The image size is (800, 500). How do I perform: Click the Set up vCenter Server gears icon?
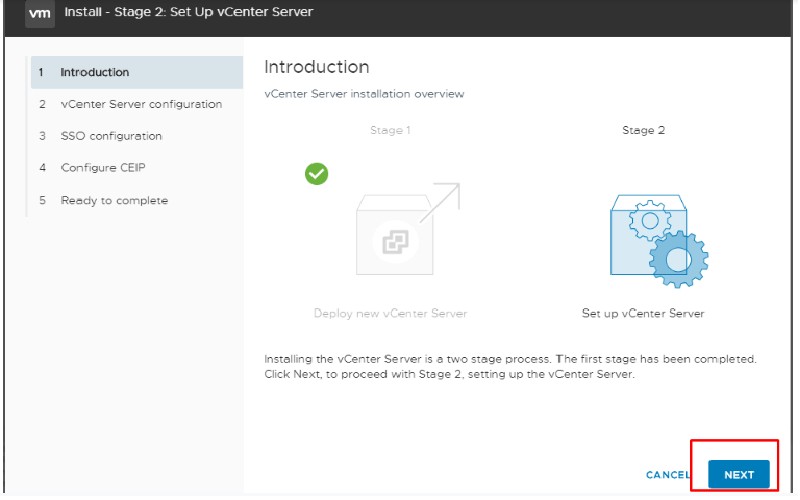click(658, 240)
